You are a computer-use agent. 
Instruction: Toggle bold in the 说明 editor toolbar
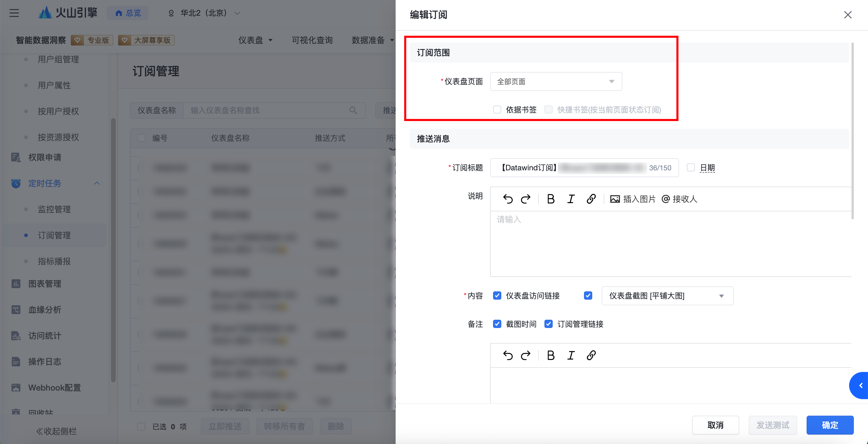551,199
